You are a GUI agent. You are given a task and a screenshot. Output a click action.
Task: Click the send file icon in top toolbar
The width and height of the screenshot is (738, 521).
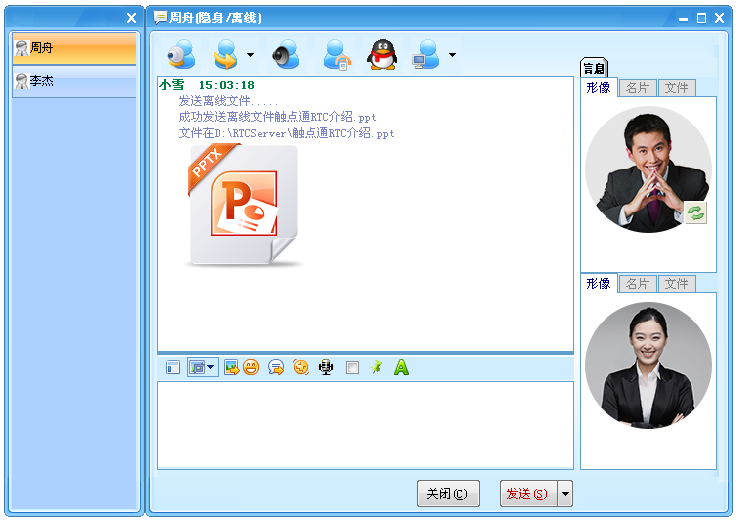pyautogui.click(x=227, y=54)
